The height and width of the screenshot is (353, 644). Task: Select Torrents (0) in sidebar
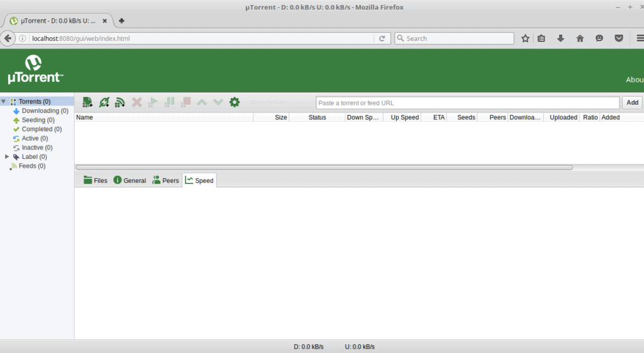tap(35, 101)
